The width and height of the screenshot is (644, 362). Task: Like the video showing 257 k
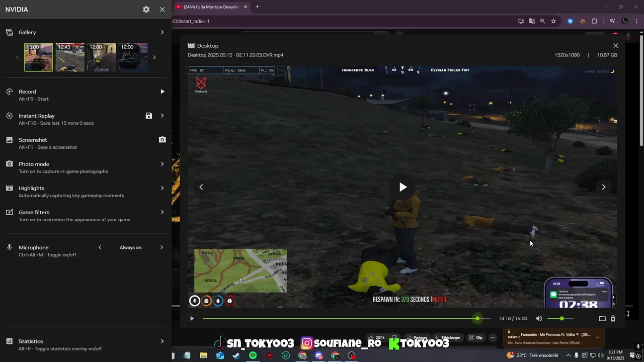[377, 337]
